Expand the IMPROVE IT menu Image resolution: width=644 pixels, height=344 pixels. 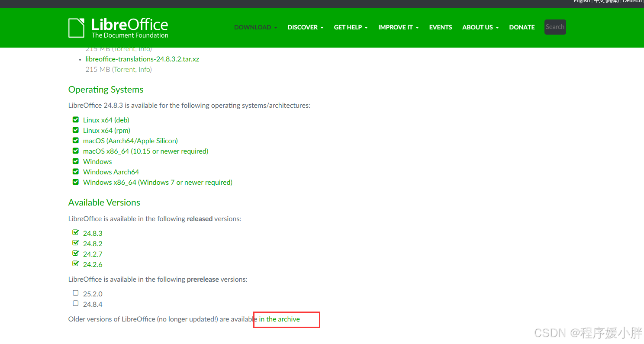coord(399,27)
